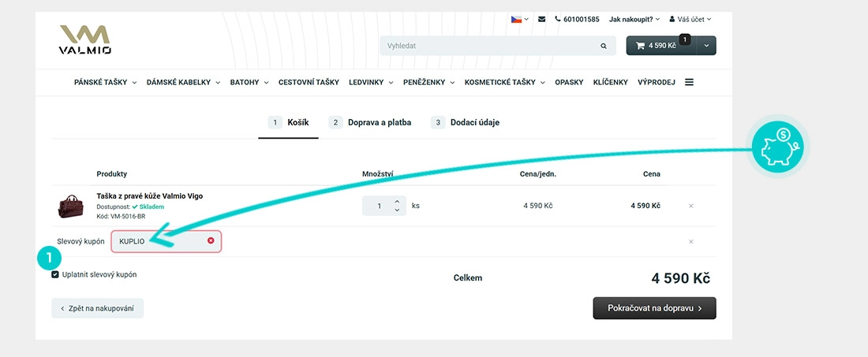Click the Skladem availability text
868x357 pixels.
point(152,206)
